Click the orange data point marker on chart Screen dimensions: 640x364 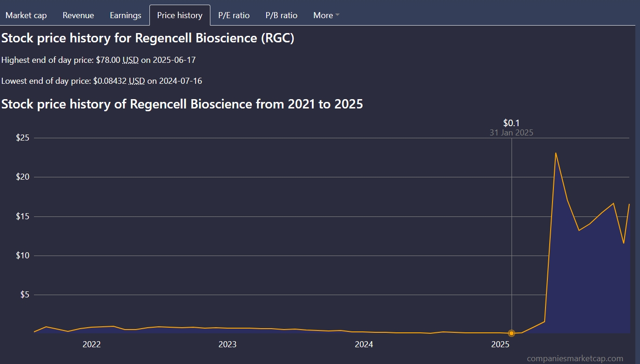[512, 333]
